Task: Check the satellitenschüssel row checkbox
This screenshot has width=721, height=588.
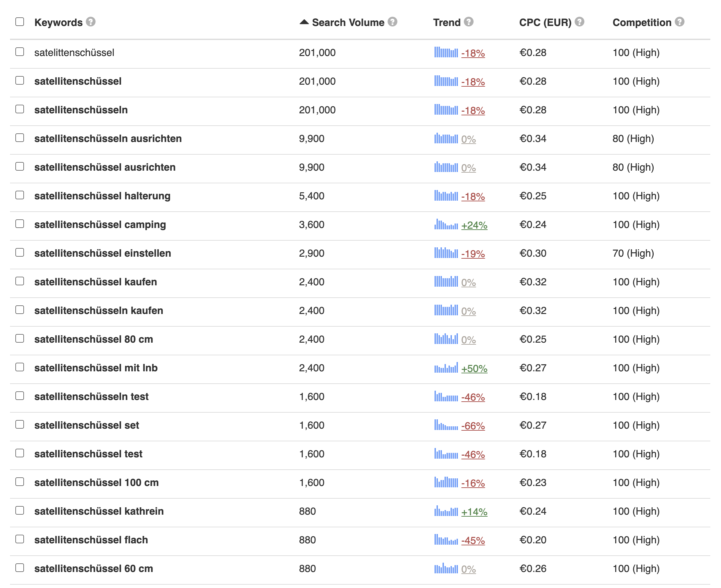Action: (20, 80)
